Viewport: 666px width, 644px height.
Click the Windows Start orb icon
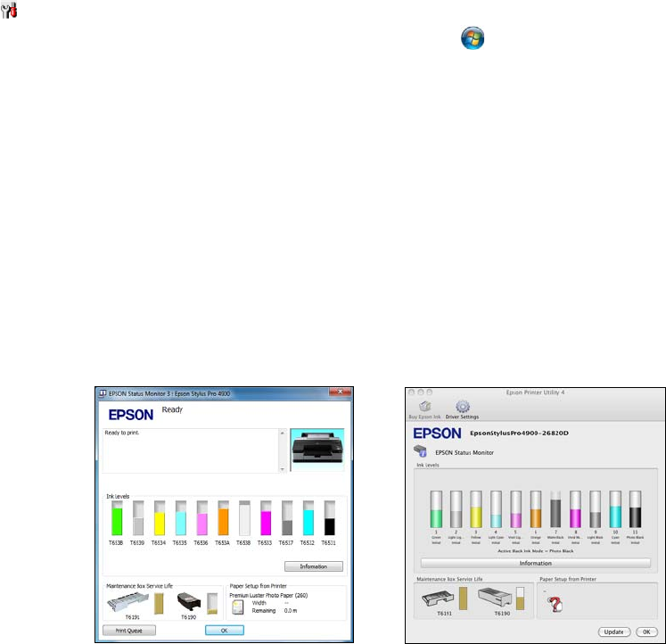473,37
